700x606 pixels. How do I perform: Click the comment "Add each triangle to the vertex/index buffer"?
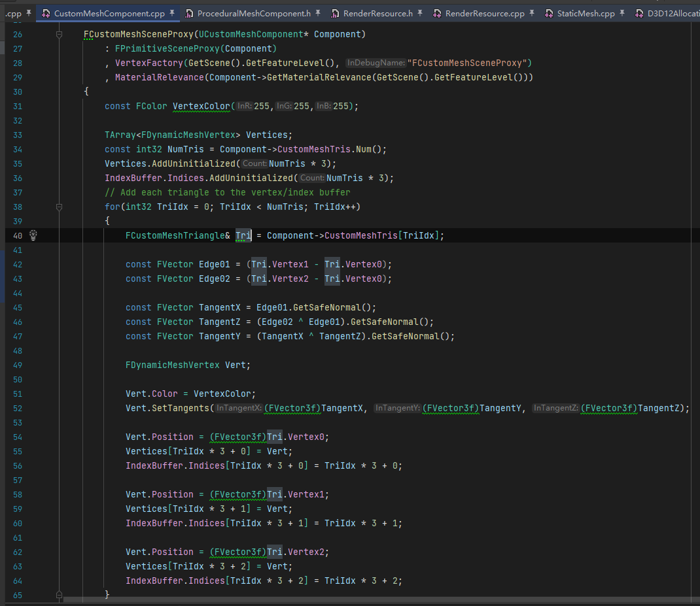[x=227, y=192]
